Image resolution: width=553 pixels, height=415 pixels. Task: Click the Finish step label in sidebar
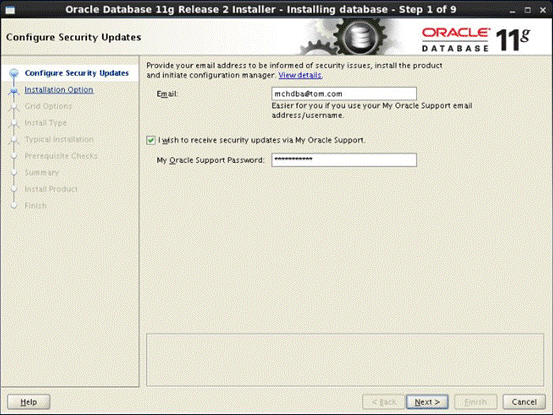(x=36, y=206)
